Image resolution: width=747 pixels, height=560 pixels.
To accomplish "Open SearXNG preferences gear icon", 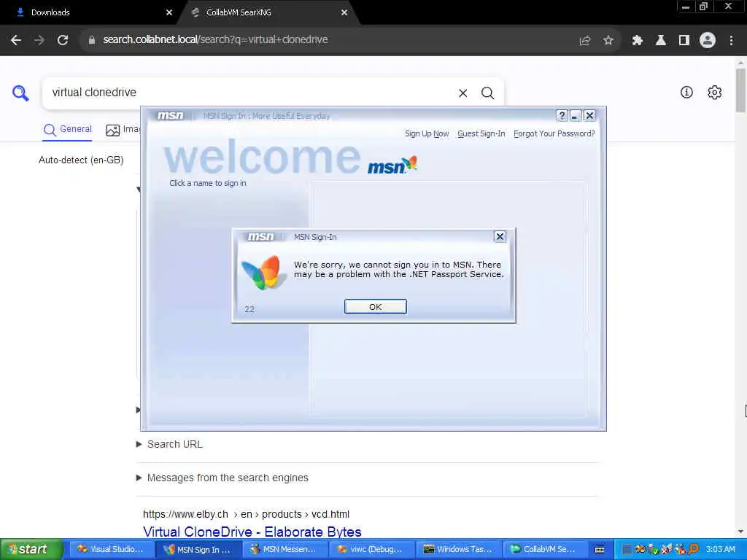I will pyautogui.click(x=715, y=93).
